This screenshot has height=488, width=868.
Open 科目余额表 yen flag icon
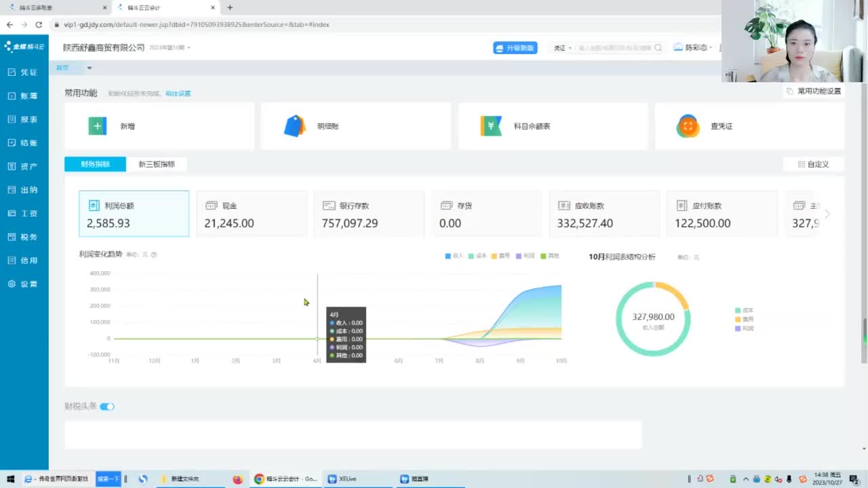[491, 126]
